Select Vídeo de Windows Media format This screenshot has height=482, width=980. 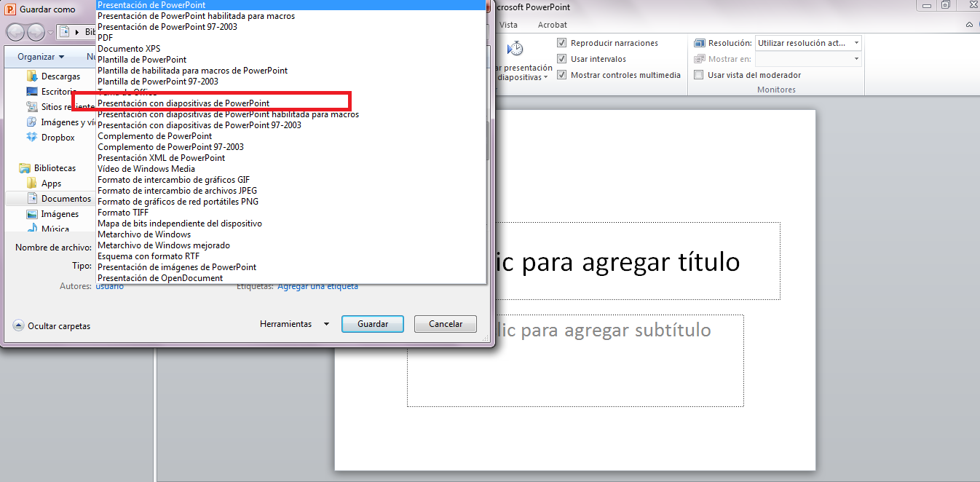click(x=291, y=169)
